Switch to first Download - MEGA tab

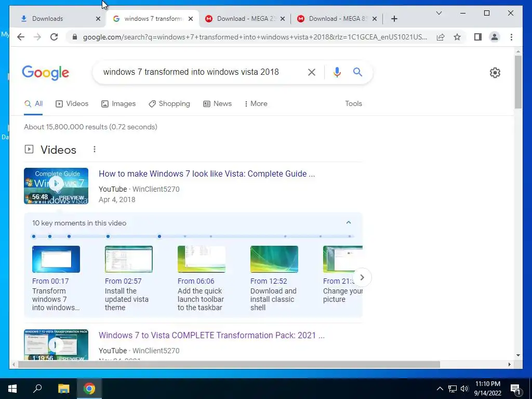click(244, 19)
